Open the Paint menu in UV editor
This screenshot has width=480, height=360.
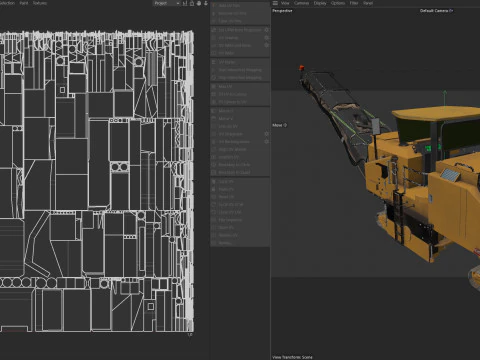tap(24, 3)
